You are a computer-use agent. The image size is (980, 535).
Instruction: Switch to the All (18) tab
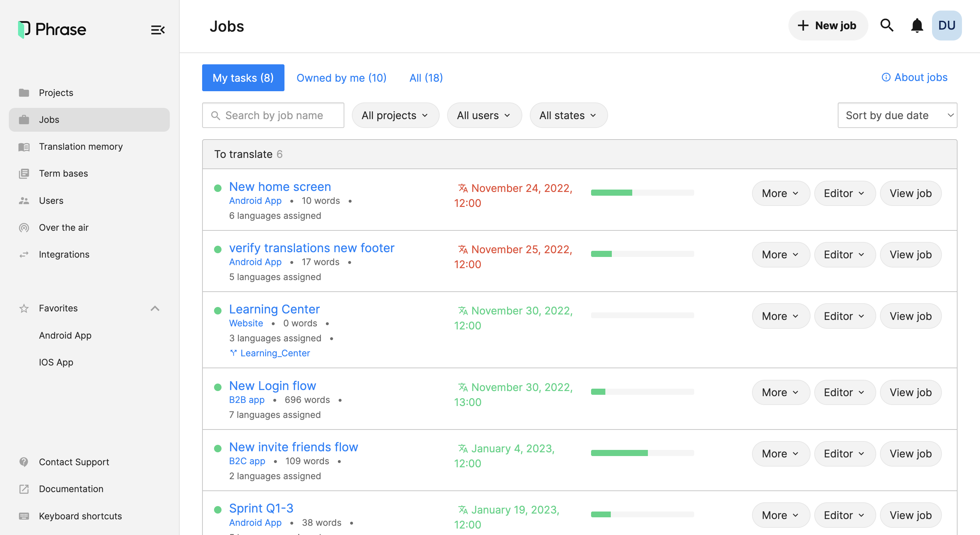tap(426, 78)
